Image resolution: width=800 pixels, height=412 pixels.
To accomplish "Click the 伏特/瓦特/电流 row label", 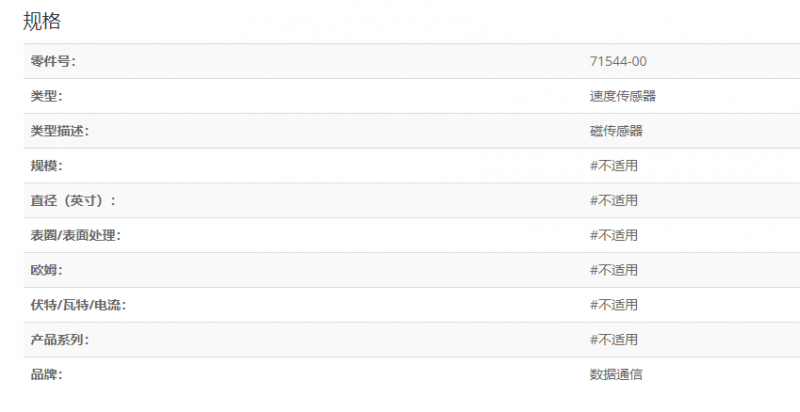I will pyautogui.click(x=78, y=305).
